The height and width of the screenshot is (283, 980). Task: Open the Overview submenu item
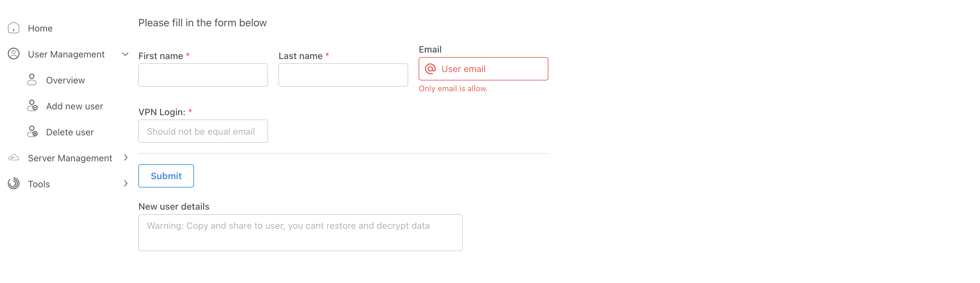(x=66, y=80)
